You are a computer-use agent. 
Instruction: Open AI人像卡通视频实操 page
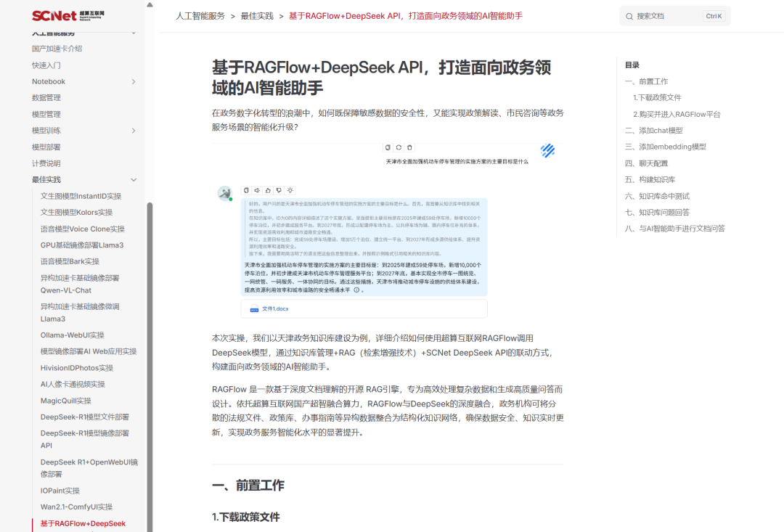tap(73, 384)
